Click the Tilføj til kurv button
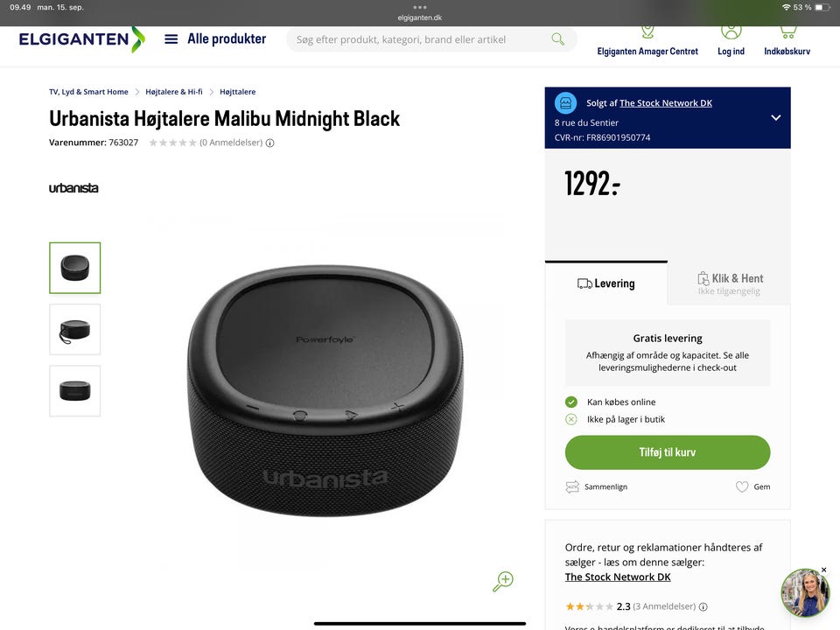The height and width of the screenshot is (630, 840). coord(668,452)
